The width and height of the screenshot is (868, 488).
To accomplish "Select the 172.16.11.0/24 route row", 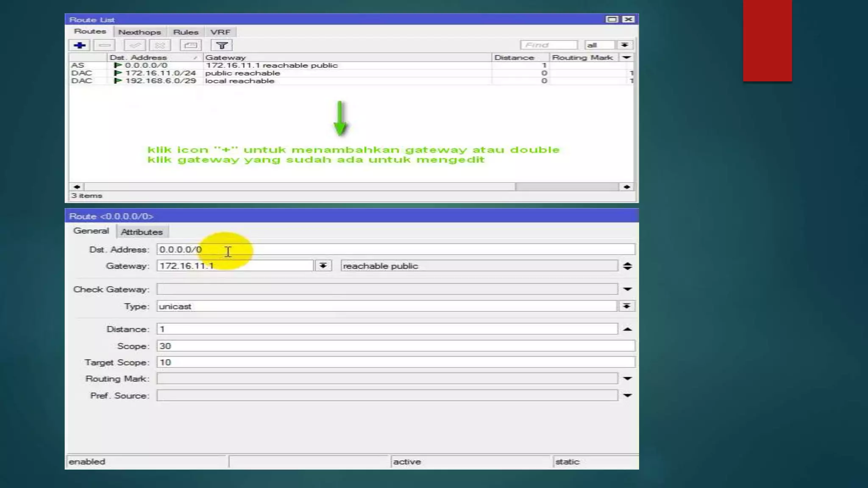I will coord(160,73).
